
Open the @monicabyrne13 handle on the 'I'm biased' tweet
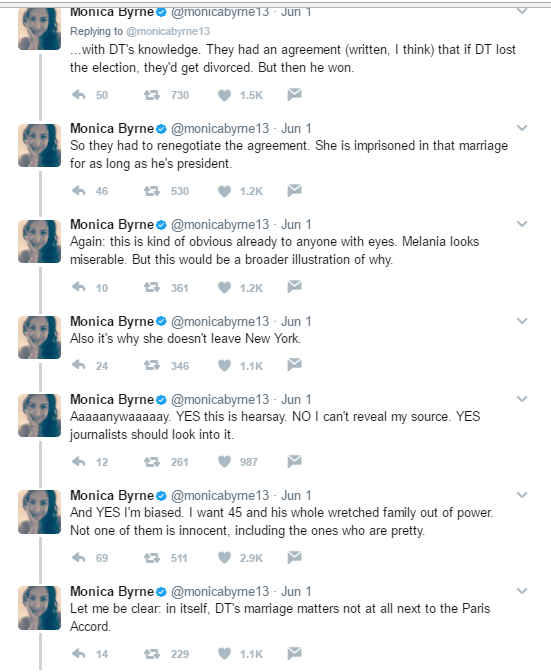coord(220,495)
